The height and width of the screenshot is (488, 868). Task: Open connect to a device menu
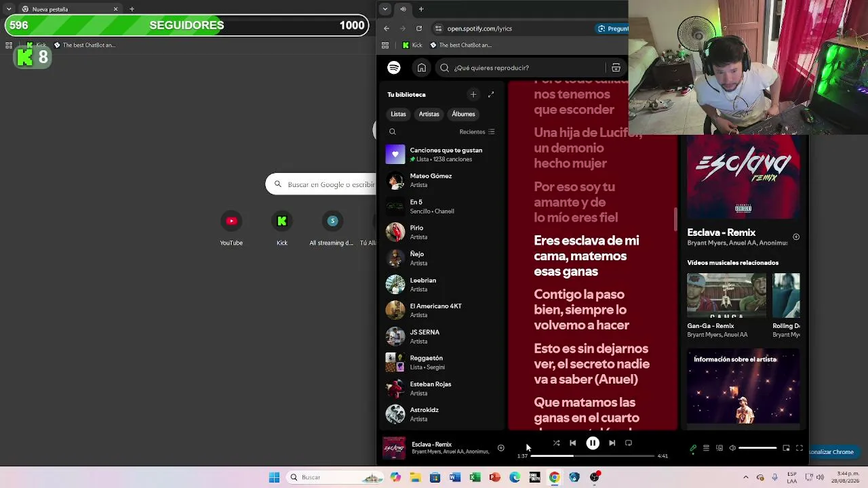[719, 448]
